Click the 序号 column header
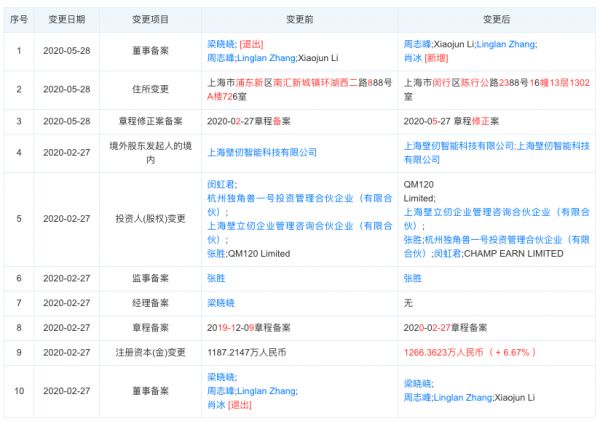 pos(18,19)
